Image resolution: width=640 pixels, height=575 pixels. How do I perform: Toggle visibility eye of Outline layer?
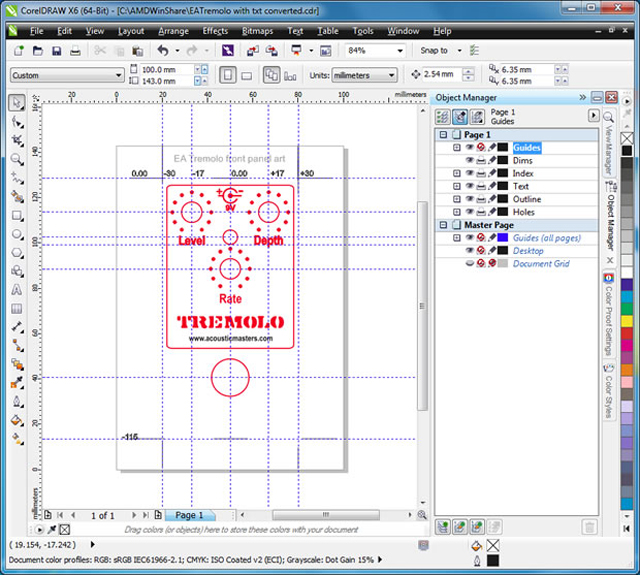tap(469, 199)
